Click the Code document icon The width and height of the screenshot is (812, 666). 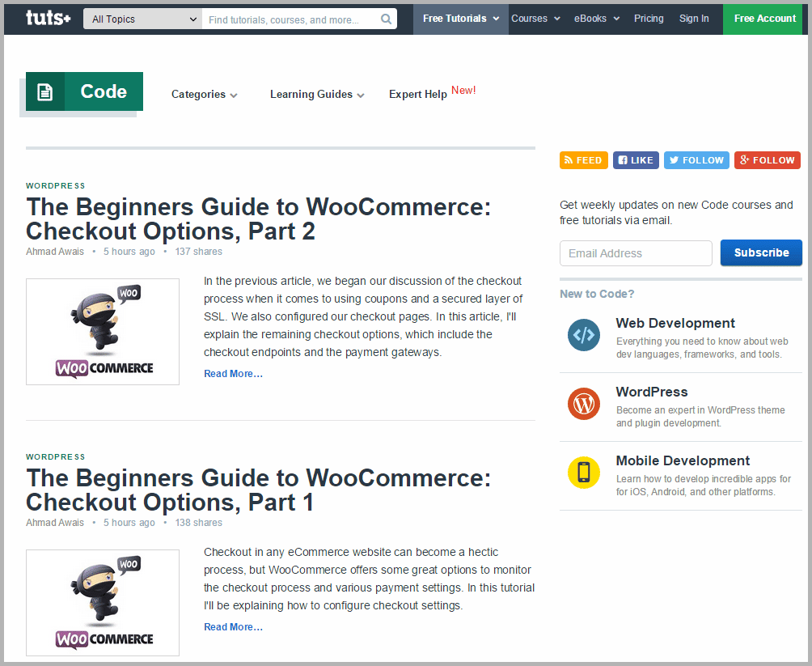pos(45,91)
